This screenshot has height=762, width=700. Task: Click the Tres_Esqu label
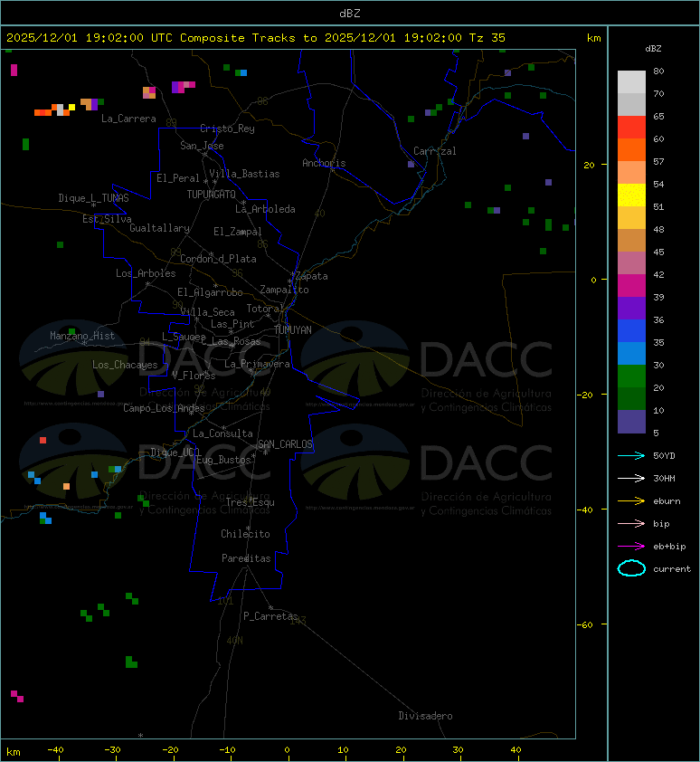coord(251,502)
